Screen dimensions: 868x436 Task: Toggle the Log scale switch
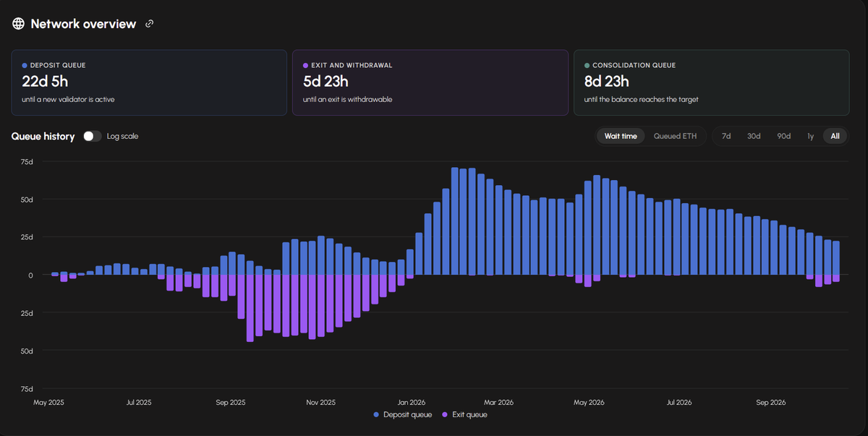pos(92,136)
